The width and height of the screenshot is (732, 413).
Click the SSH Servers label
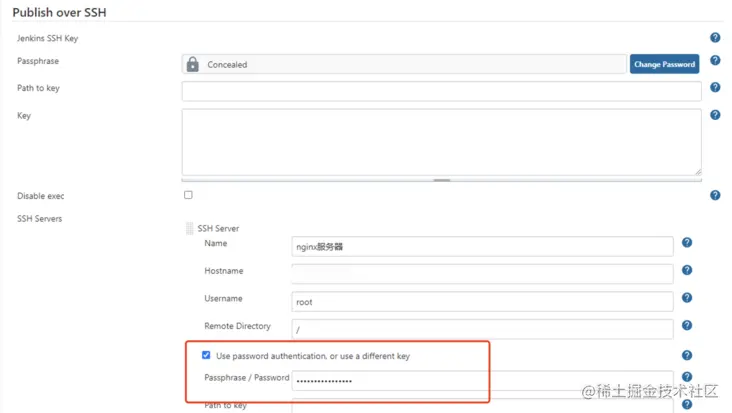click(39, 218)
